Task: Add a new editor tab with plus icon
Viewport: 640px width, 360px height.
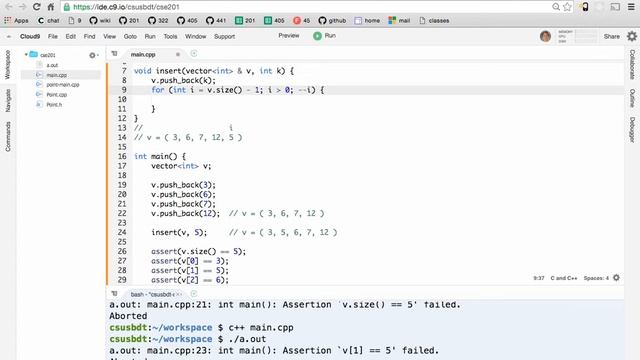Action: click(194, 54)
